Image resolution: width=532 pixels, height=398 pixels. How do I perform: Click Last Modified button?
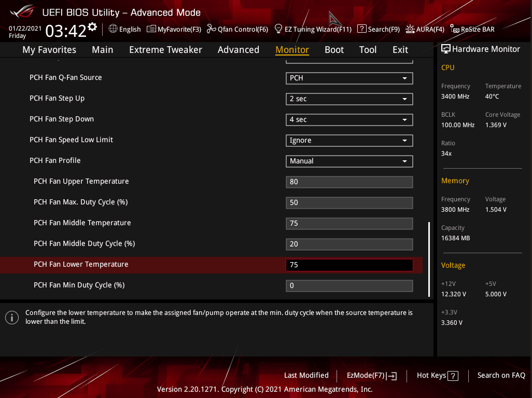(x=306, y=375)
